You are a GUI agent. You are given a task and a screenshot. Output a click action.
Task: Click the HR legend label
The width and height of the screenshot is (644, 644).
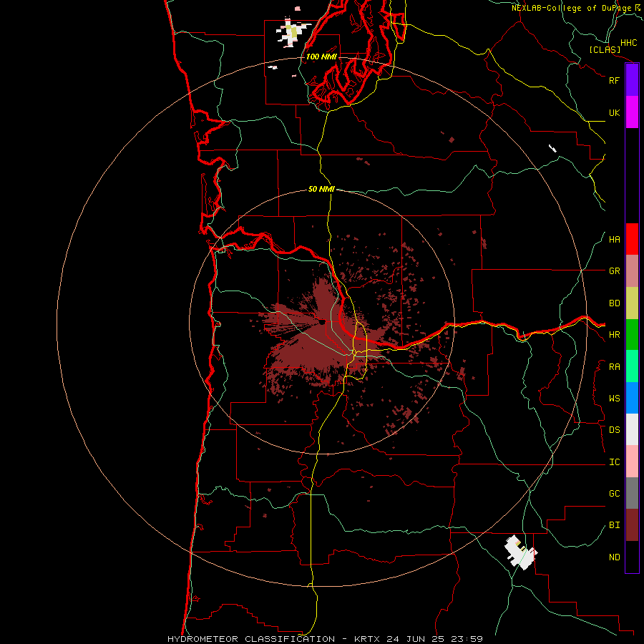point(615,335)
